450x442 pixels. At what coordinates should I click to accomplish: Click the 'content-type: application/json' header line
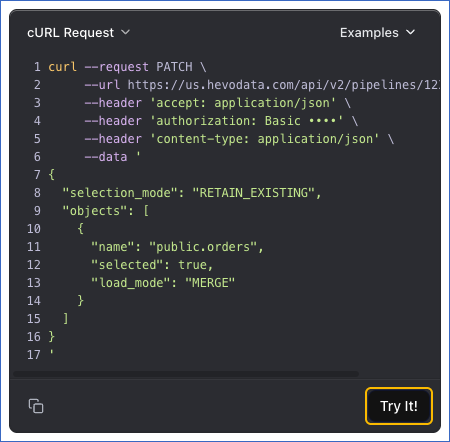pos(239,139)
